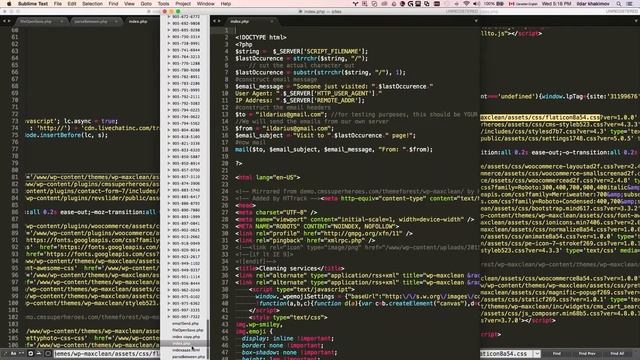Open Canadian English input source menu
Screen dimensions: 640x360
(523, 4)
